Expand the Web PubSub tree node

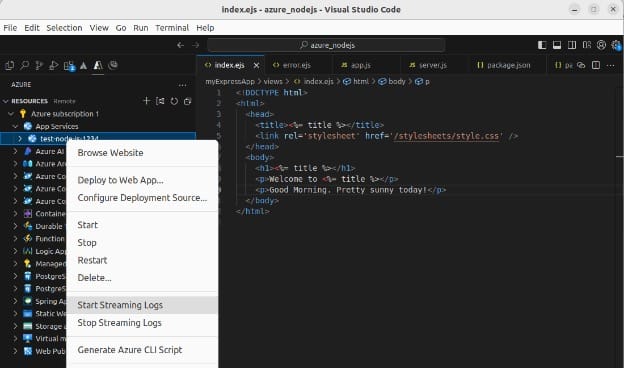click(15, 351)
